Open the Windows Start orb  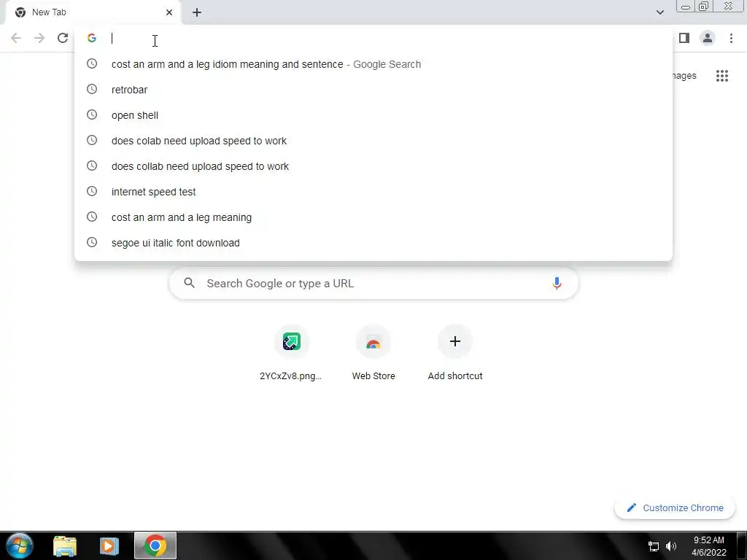pos(20,545)
